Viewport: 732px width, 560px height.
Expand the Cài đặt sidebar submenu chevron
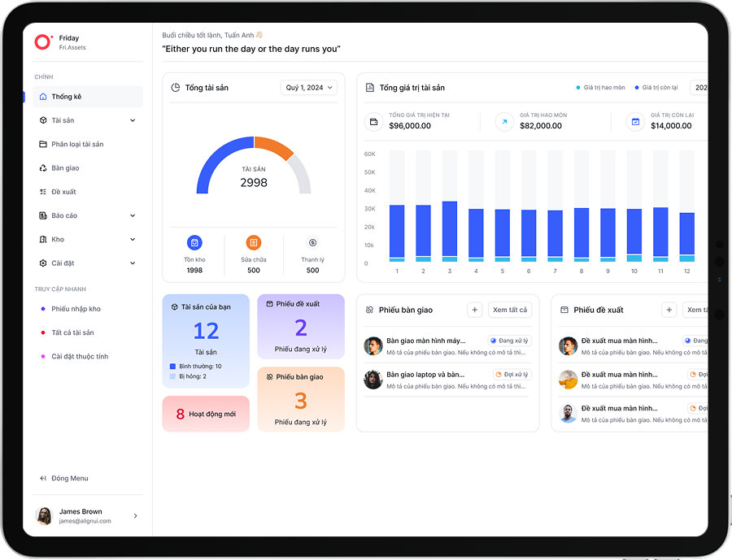pos(133,263)
